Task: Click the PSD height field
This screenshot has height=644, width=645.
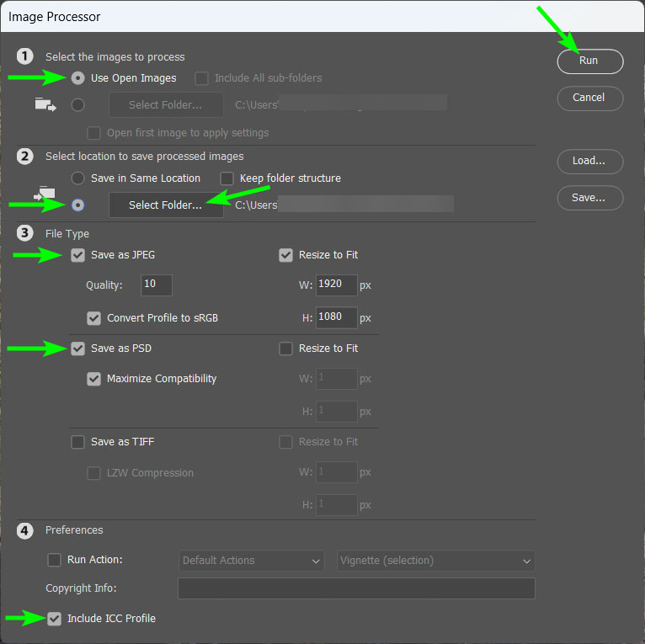Action: pos(337,412)
